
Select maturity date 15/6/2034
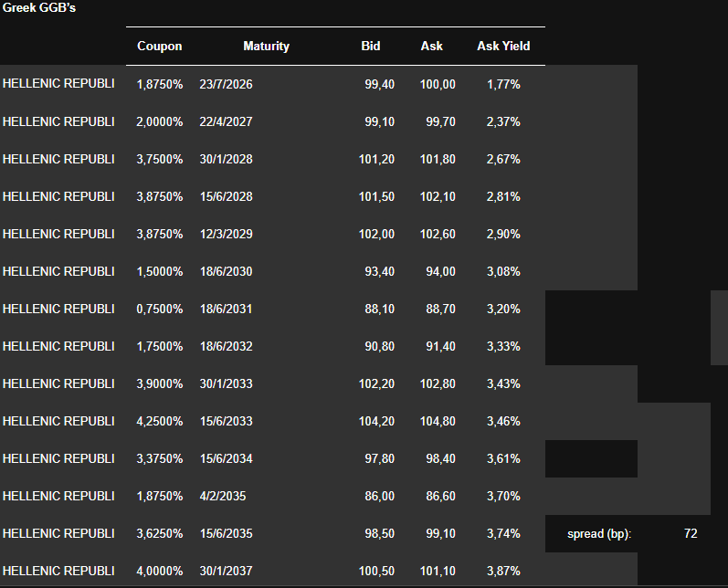pyautogui.click(x=227, y=458)
